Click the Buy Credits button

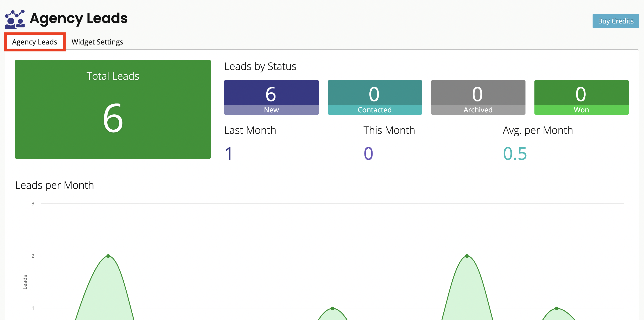[616, 21]
